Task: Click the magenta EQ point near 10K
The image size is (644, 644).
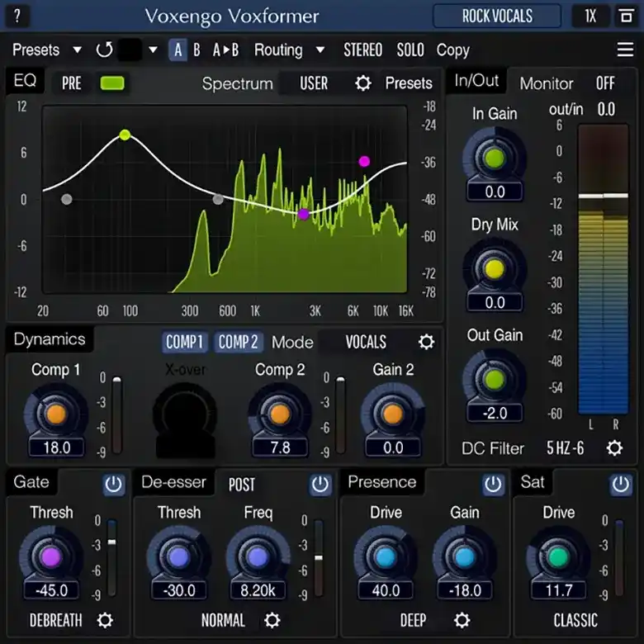Action: [364, 161]
